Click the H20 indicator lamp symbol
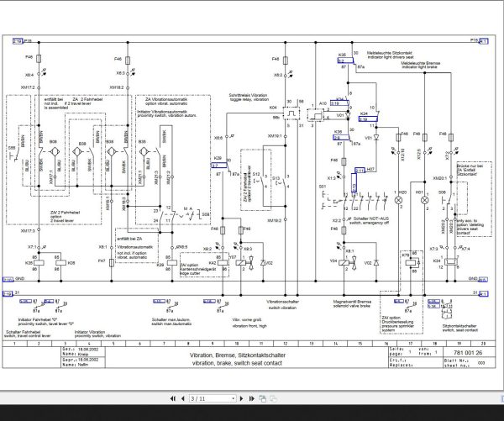 tap(398, 200)
